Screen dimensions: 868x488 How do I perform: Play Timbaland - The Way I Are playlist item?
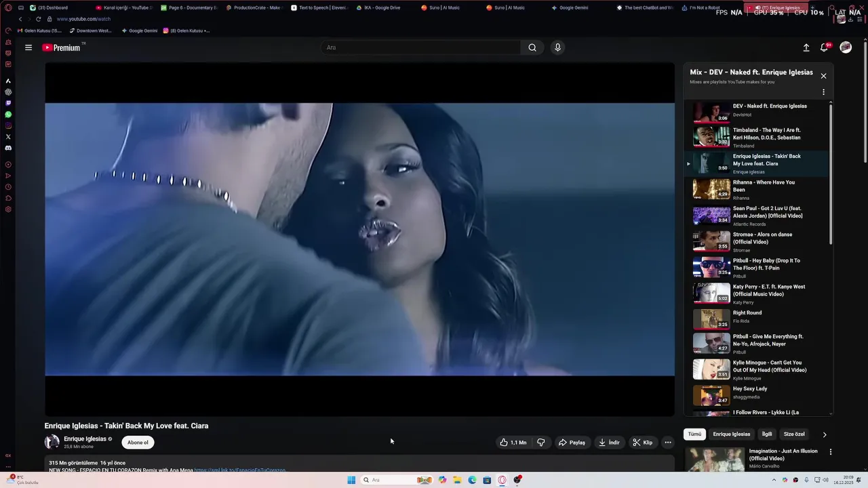click(755, 138)
